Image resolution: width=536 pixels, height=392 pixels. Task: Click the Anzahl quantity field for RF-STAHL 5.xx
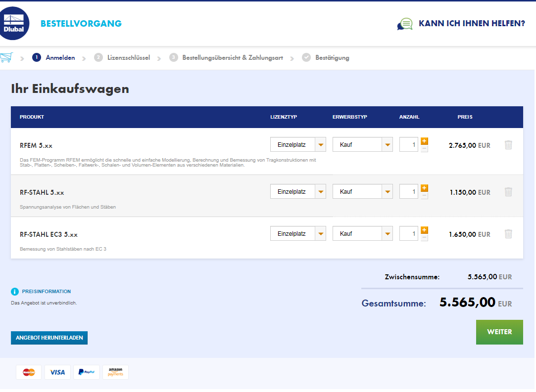coord(408,191)
